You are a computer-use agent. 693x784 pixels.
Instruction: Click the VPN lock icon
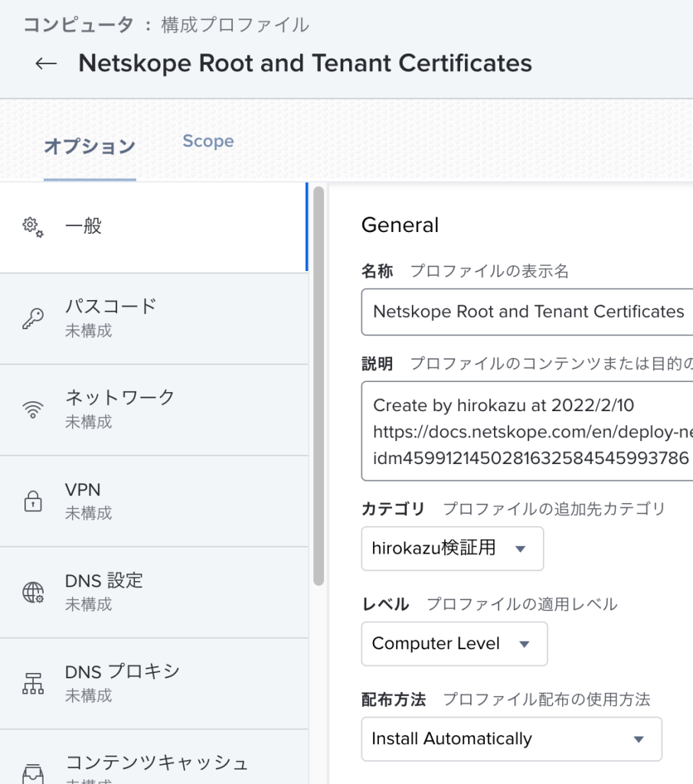(x=33, y=501)
